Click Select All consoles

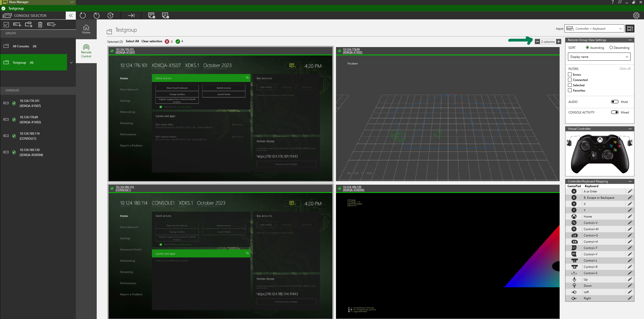tap(132, 41)
